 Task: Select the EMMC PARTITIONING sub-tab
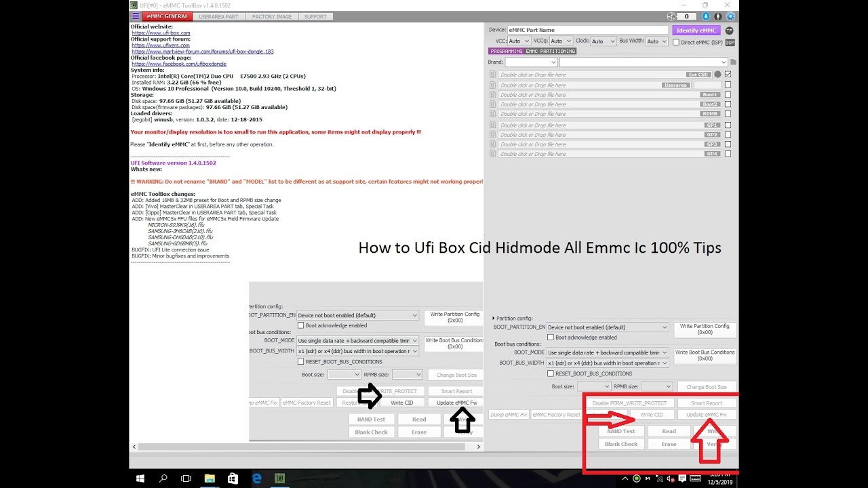coord(551,52)
